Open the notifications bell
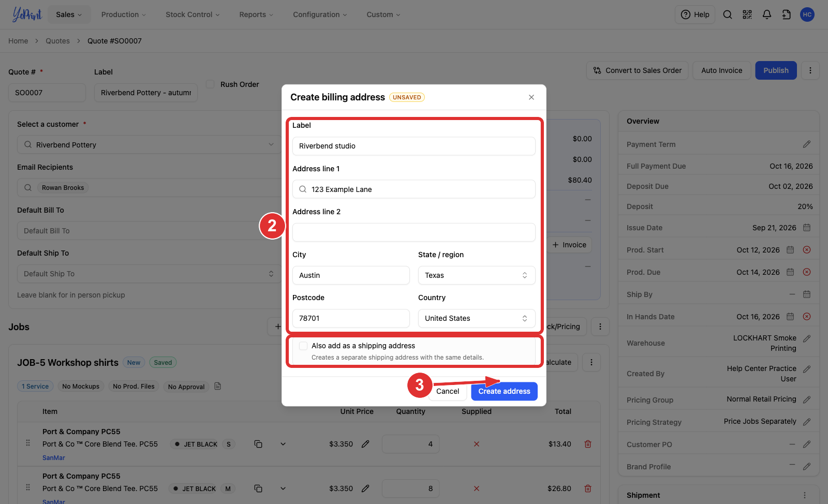This screenshot has height=504, width=828. pyautogui.click(x=766, y=14)
